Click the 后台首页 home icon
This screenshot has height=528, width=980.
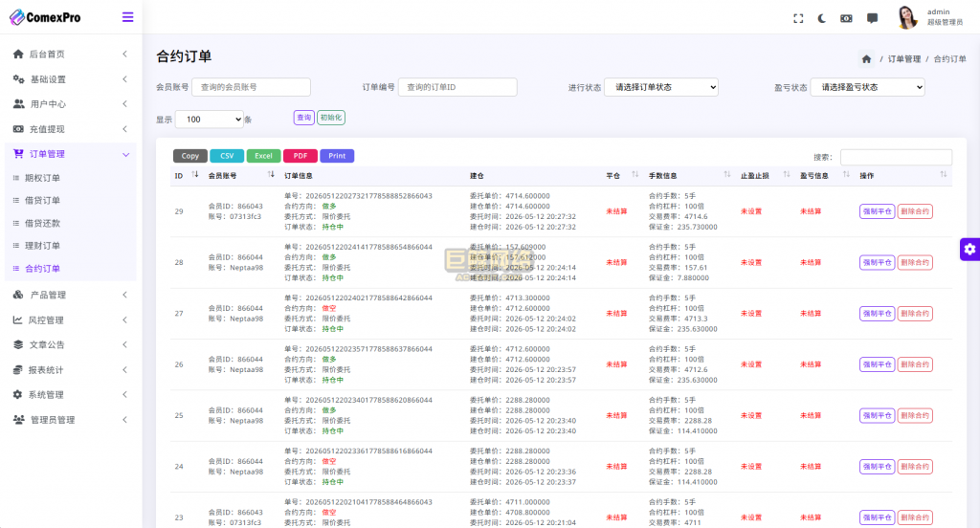(x=18, y=54)
